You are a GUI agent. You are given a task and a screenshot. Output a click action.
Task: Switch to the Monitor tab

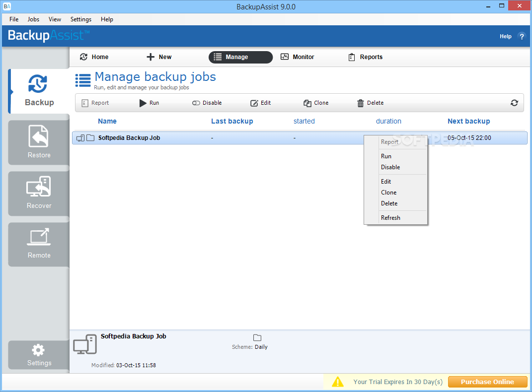297,57
